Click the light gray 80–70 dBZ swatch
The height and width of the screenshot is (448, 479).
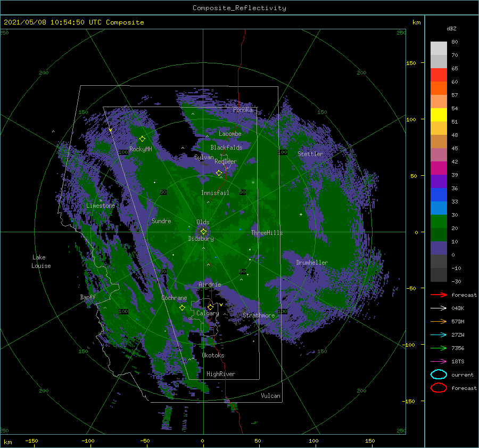[439, 48]
